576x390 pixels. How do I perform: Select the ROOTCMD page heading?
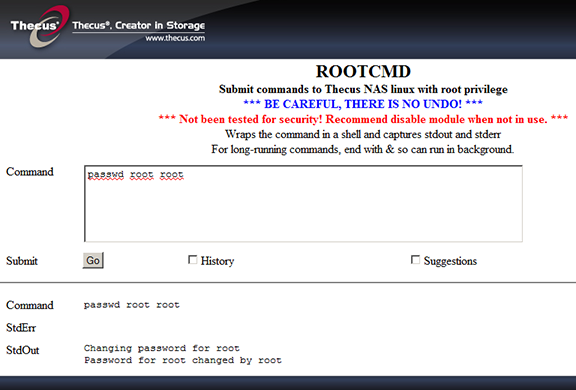(x=363, y=72)
